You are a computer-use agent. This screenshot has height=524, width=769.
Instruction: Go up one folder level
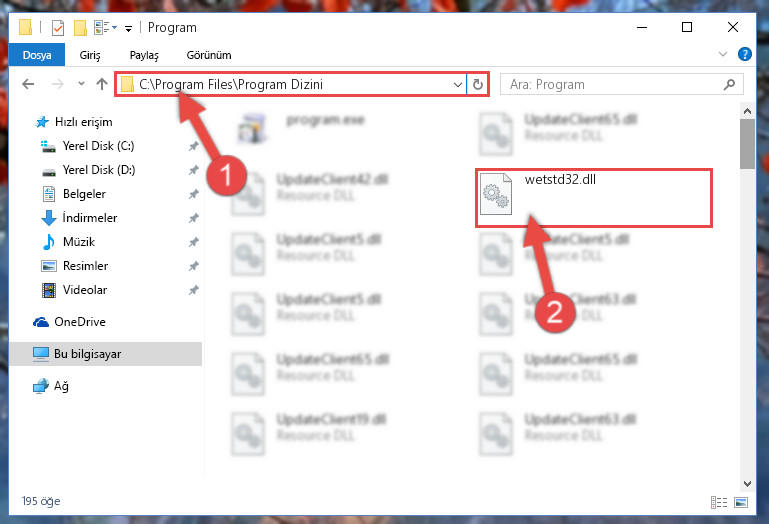click(102, 84)
